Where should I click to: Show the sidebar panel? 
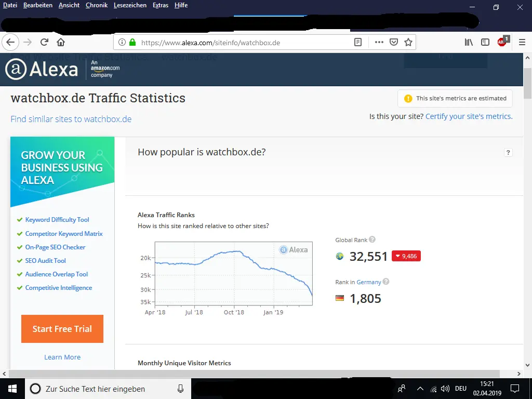(x=485, y=43)
